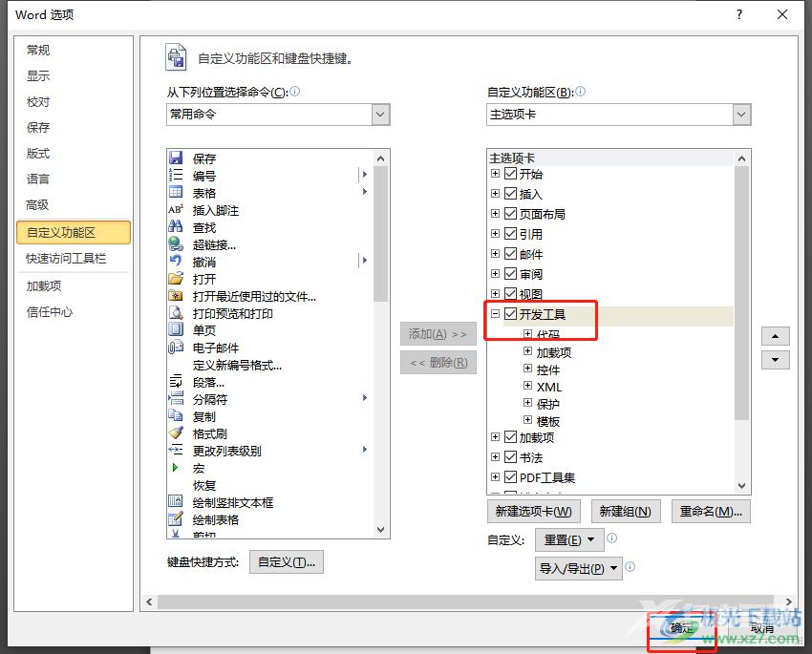Click the 表格 table icon
This screenshot has width=812, height=654.
click(176, 192)
